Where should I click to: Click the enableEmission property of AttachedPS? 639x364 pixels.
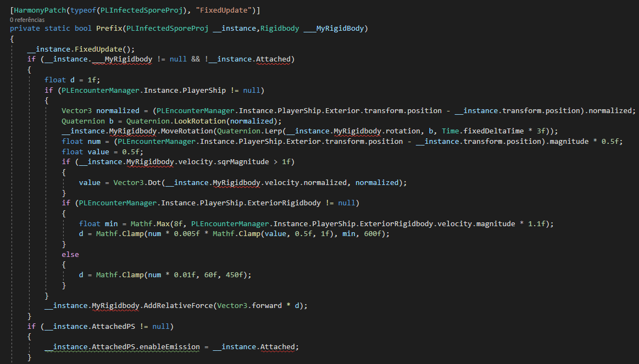170,346
